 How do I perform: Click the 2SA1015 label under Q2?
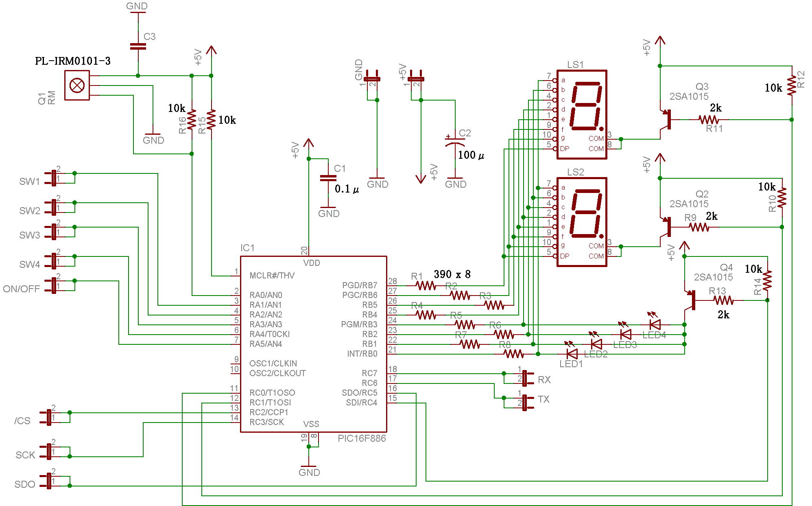pyautogui.click(x=689, y=204)
